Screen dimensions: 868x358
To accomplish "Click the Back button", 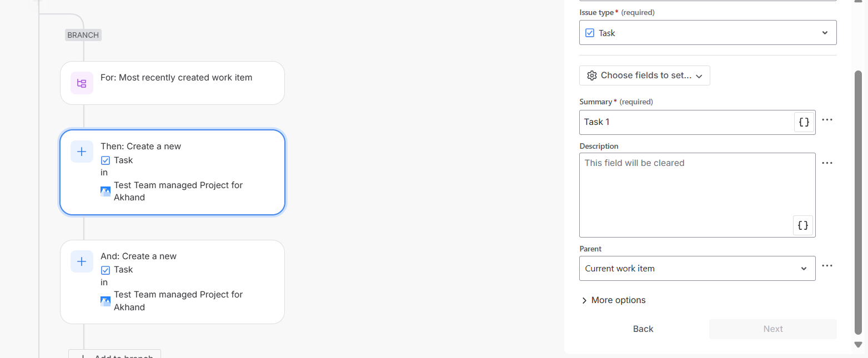I will [x=643, y=329].
